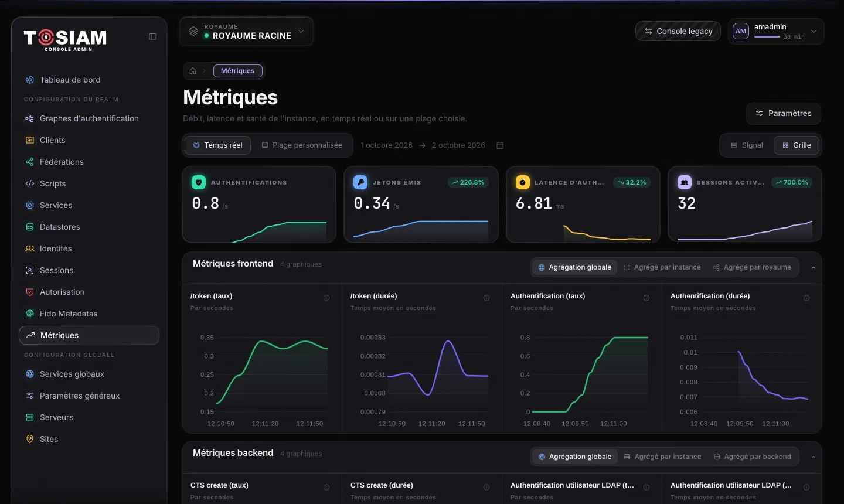Screen dimensions: 844x504
Task: Collapse the Métriques backend section
Action: 814,457
